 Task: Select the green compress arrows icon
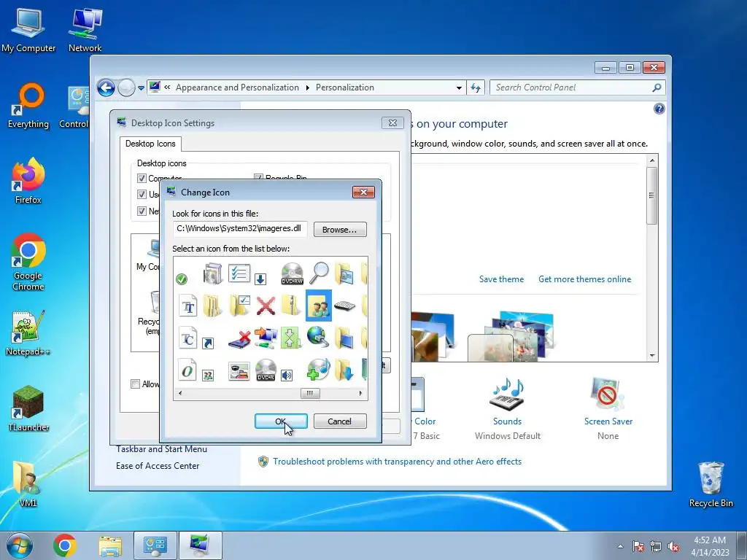[x=290, y=338]
